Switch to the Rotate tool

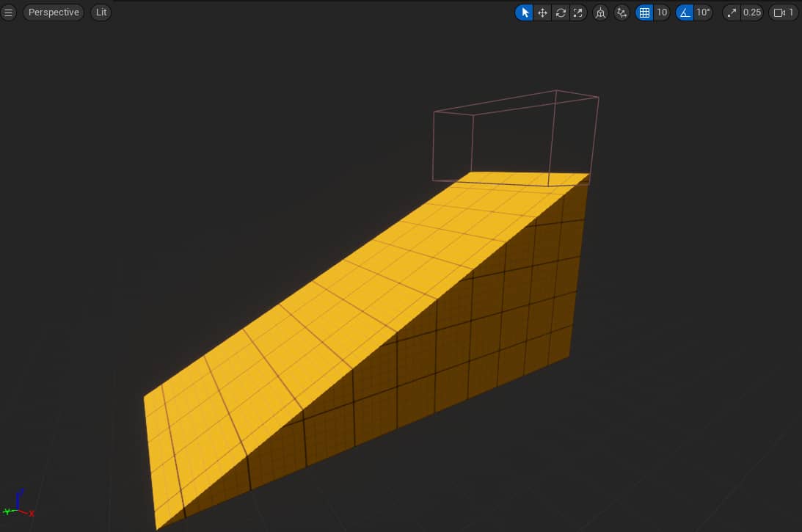[561, 12]
